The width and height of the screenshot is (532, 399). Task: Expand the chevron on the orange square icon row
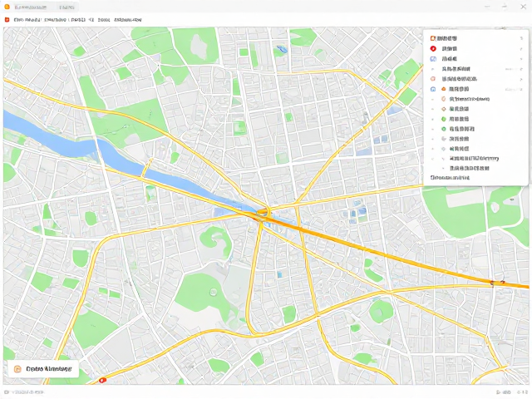pos(521,39)
